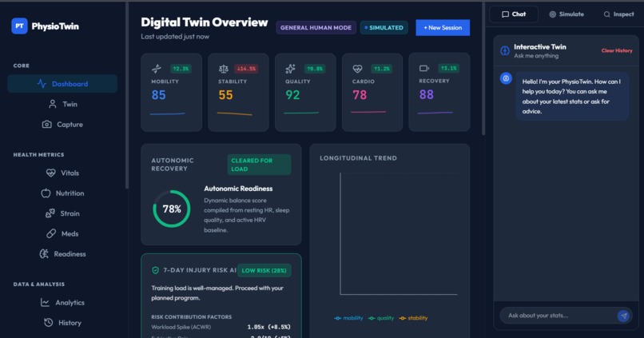Click the Vitals heart icon
Screen dimensions: 644x338
click(51, 173)
